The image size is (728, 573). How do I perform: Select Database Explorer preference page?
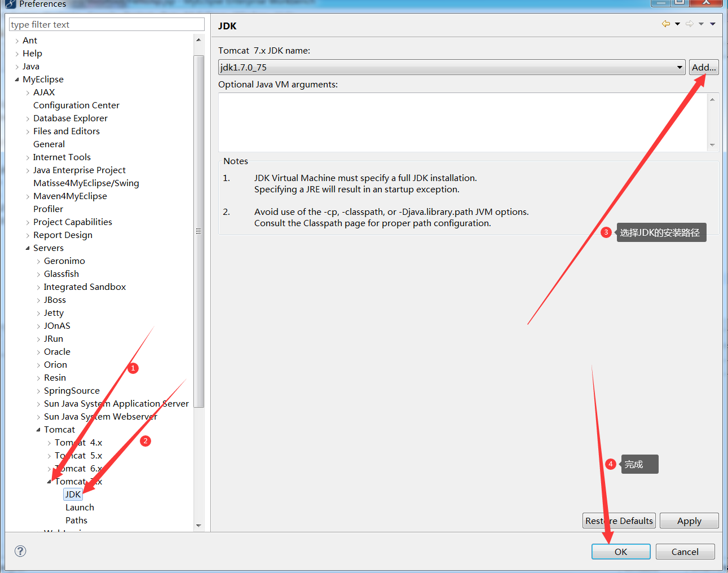point(70,118)
